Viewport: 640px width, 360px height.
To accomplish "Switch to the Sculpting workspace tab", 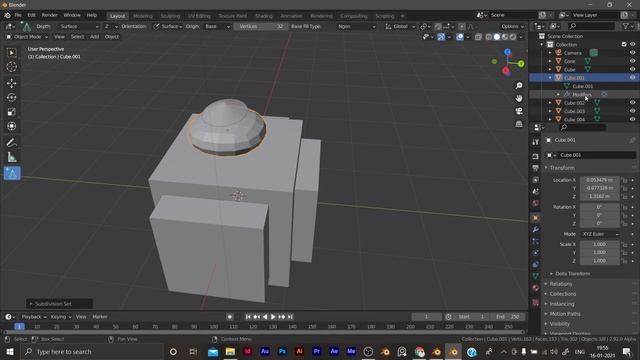I will (170, 16).
